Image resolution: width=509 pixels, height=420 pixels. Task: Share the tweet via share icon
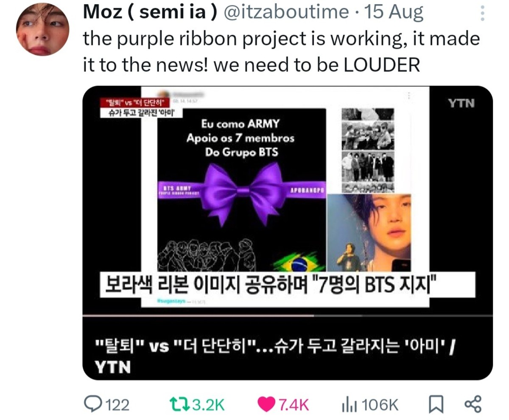[473, 404]
